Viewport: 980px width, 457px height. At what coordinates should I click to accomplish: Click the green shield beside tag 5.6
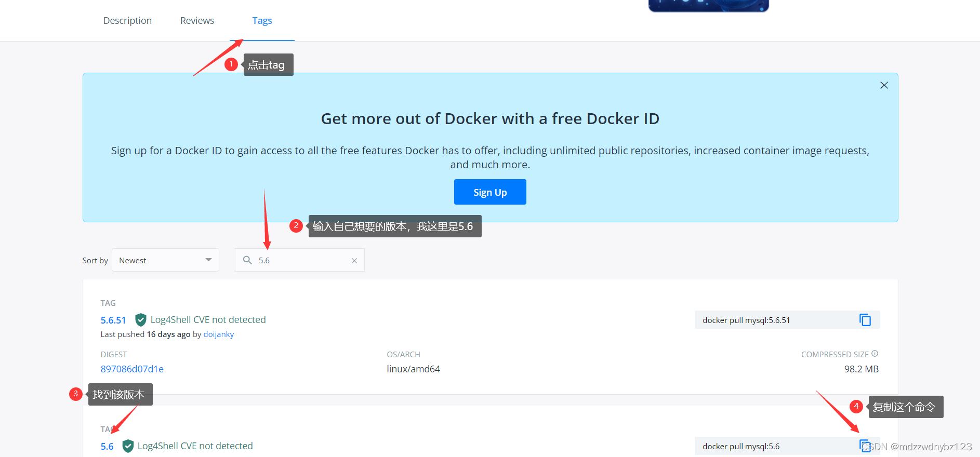click(x=128, y=446)
